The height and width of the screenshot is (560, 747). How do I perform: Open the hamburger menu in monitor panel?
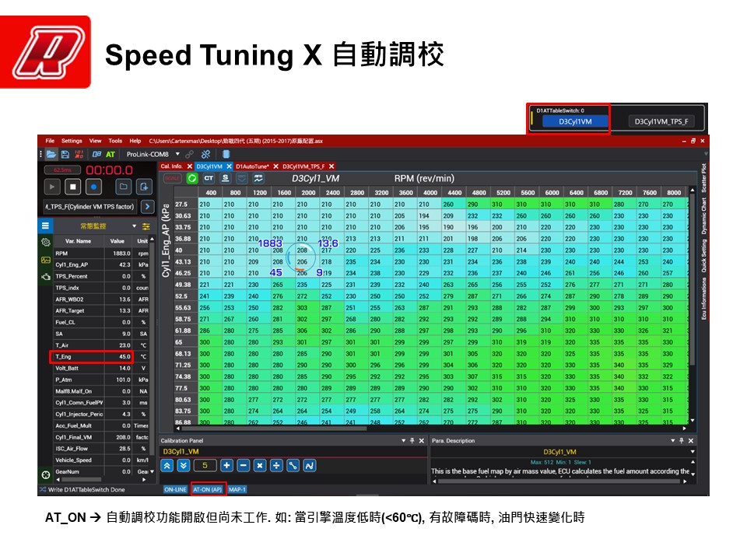pos(45,226)
